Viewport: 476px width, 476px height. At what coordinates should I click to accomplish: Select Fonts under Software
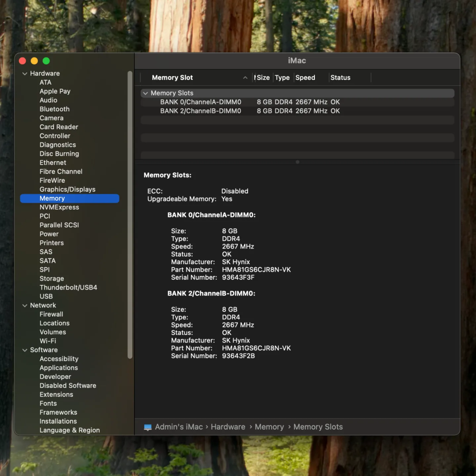pos(48,403)
